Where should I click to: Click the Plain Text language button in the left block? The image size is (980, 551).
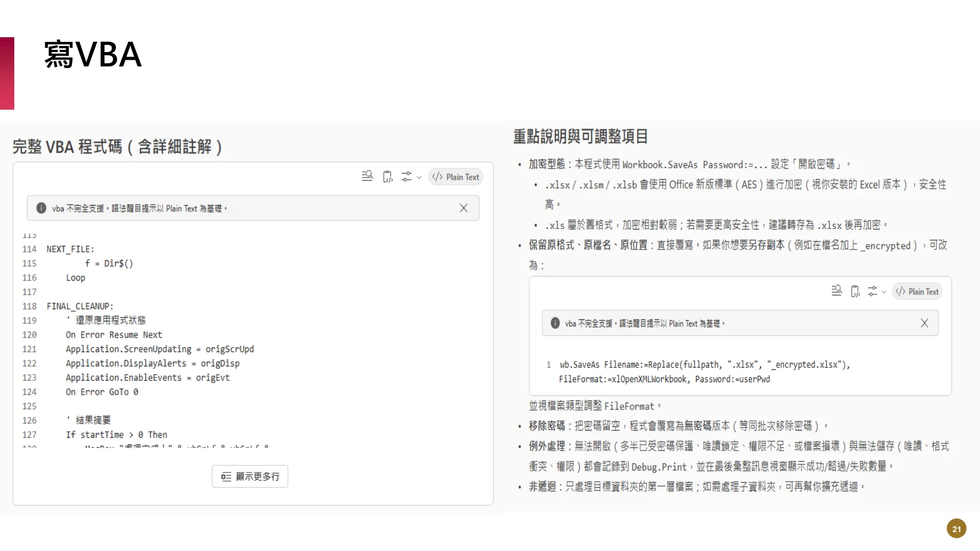(x=455, y=177)
